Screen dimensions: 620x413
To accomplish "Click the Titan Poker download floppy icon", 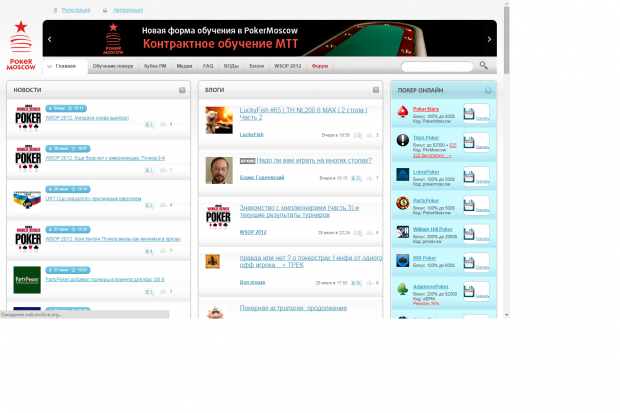I will (x=469, y=142).
